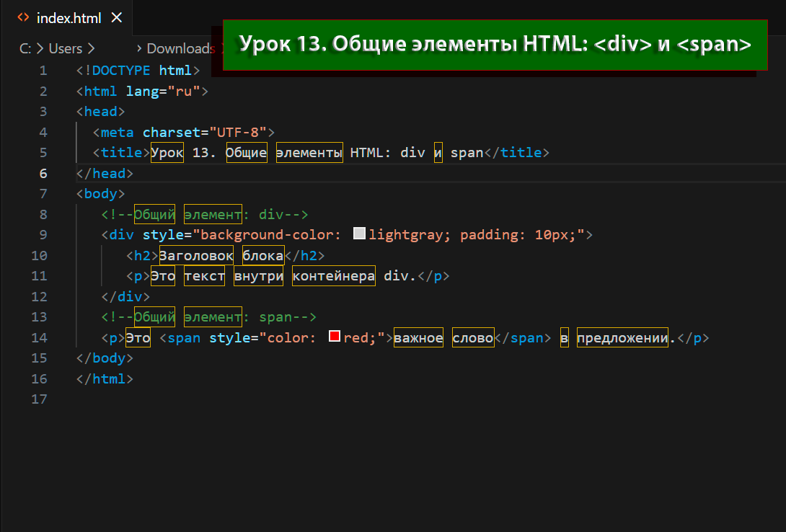This screenshot has width=786, height=532.
Task: Click the green Урок 13 title banner
Action: coord(495,44)
